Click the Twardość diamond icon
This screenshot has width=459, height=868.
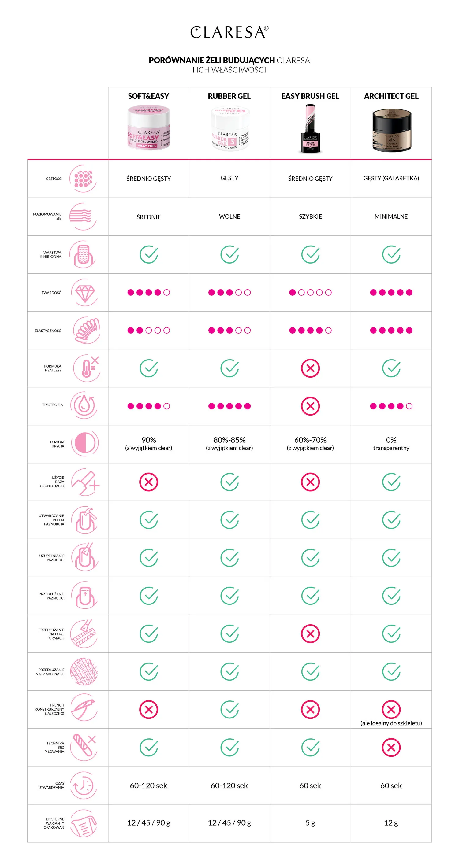[85, 293]
